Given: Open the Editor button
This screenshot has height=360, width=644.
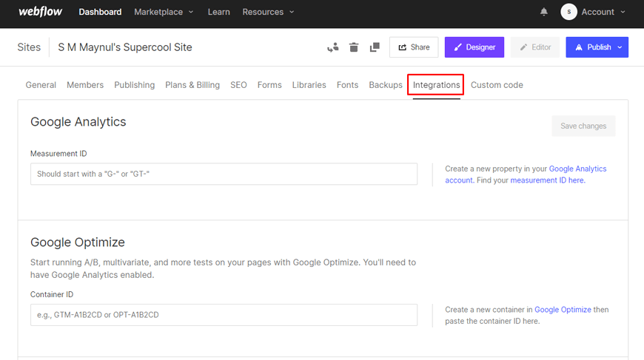Looking at the screenshot, I should (534, 47).
